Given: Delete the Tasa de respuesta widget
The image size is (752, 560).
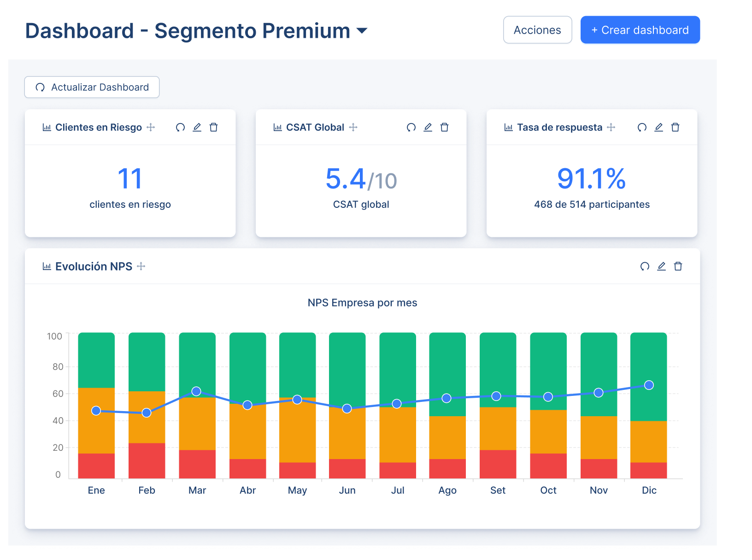Looking at the screenshot, I should click(x=676, y=127).
